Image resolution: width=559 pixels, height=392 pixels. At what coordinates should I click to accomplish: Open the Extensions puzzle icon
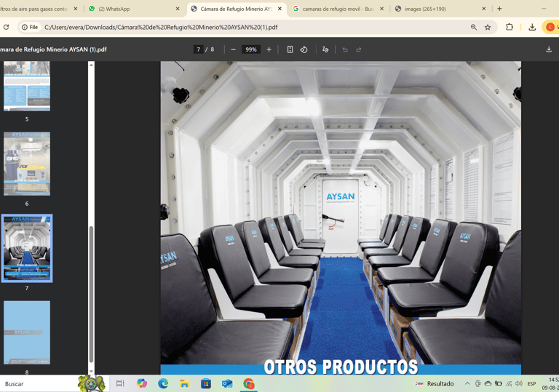click(x=509, y=27)
